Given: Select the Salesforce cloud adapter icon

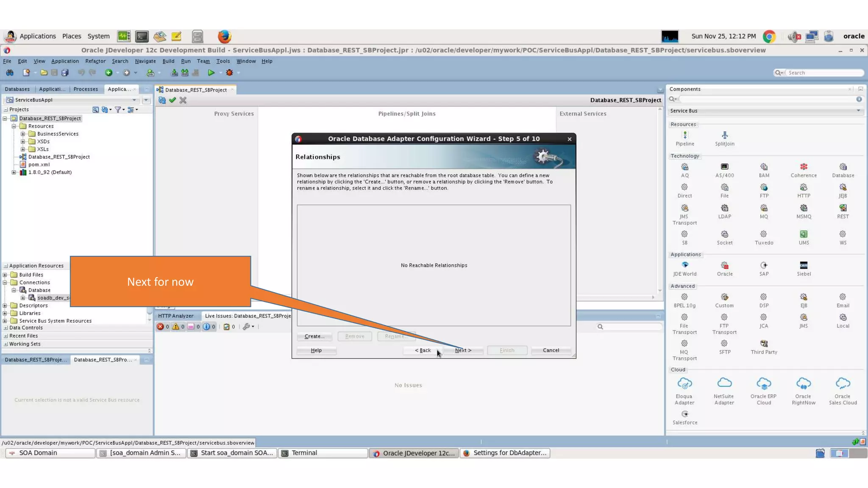Looking at the screenshot, I should [684, 414].
